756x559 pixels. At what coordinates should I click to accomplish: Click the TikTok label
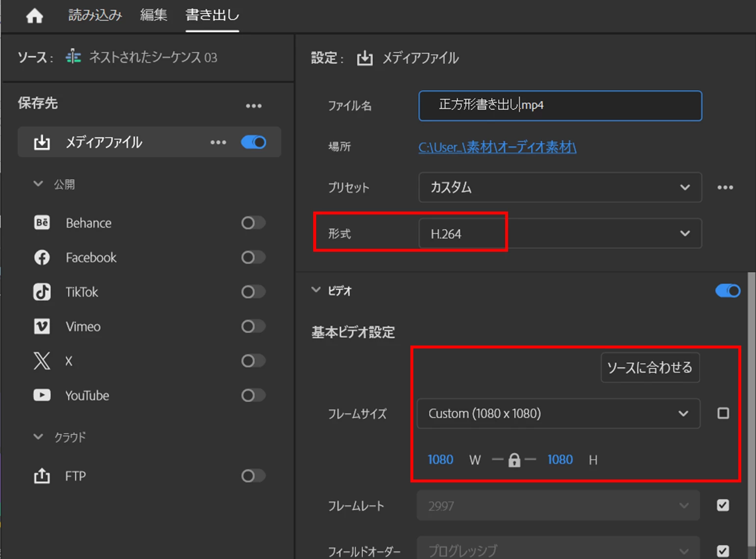(82, 292)
